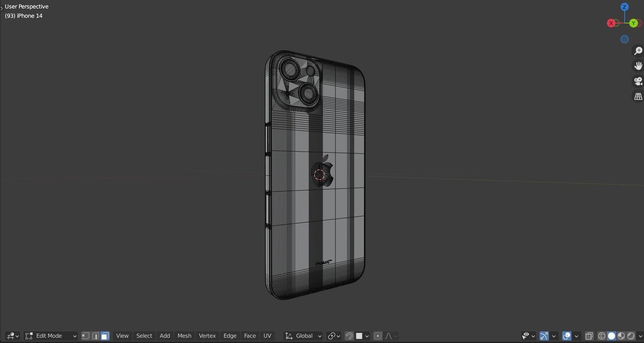This screenshot has height=343, width=644.
Task: Click the Apple logo on phone model
Action: coord(323,171)
